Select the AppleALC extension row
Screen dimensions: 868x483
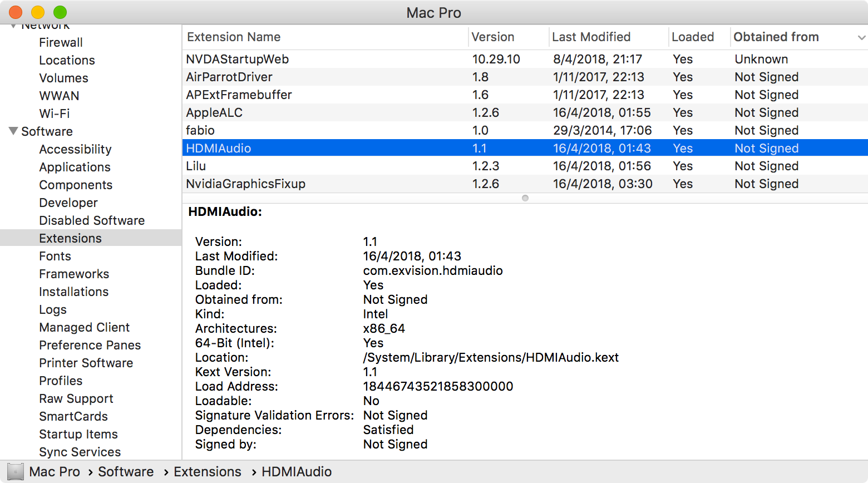click(x=525, y=112)
